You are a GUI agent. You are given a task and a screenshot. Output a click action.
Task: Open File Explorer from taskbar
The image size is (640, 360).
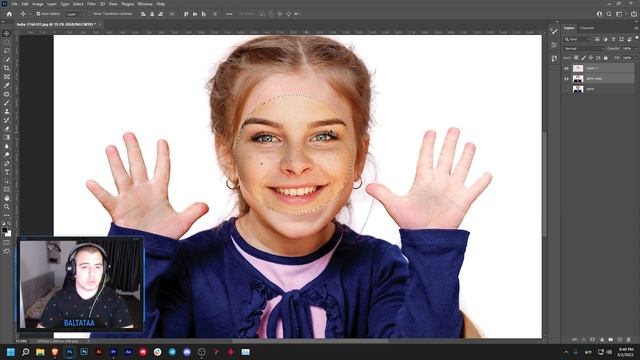40,352
